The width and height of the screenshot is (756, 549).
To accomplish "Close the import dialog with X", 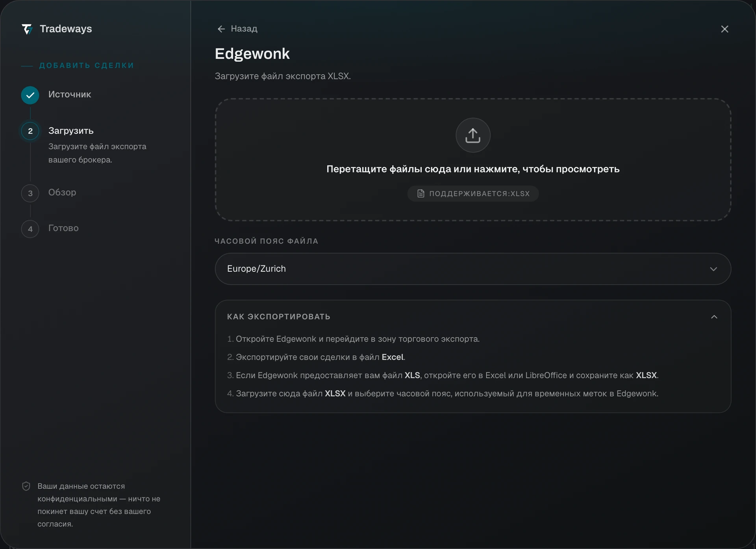I will [x=724, y=29].
